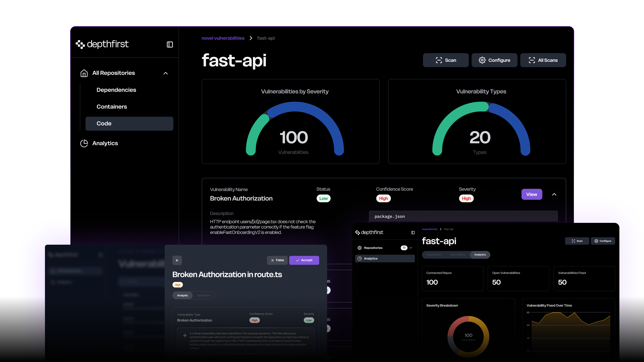The image size is (644, 362).
Task: Click the High confidence score badge
Action: tap(383, 198)
